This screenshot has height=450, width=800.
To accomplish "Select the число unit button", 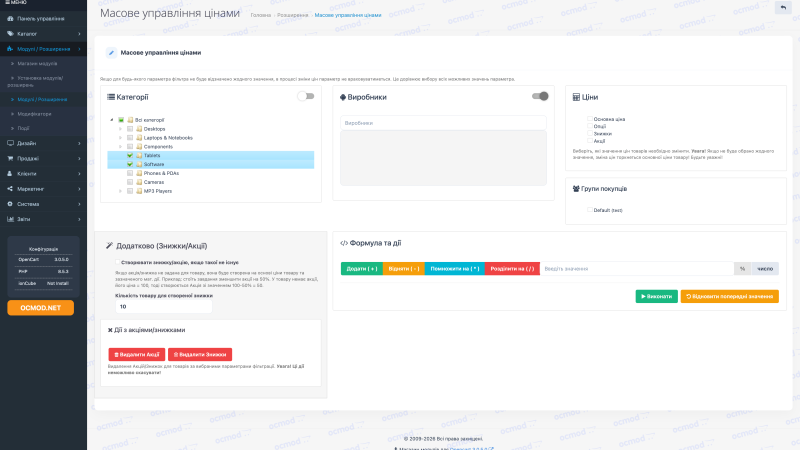I will pos(765,268).
